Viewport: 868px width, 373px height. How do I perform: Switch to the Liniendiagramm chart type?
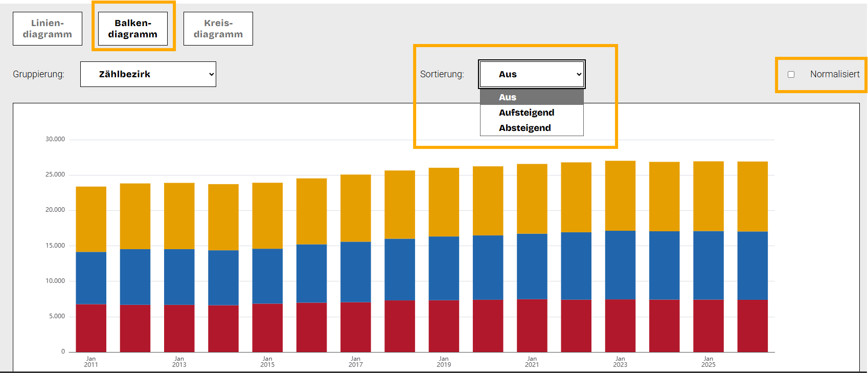pyautogui.click(x=48, y=29)
